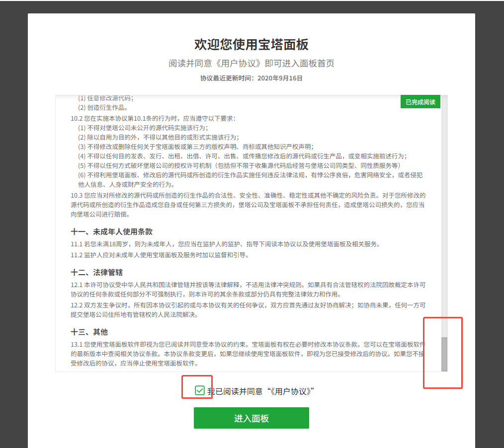504x448 pixels.
Task: Click clause 11.1 若您未满18周岁
Action: pyautogui.click(x=226, y=244)
